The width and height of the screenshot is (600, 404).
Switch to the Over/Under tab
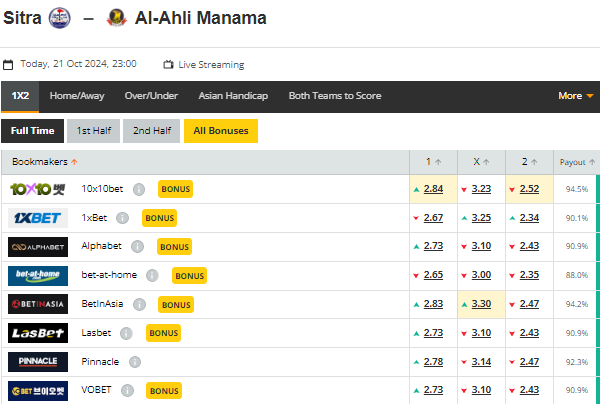(x=151, y=96)
